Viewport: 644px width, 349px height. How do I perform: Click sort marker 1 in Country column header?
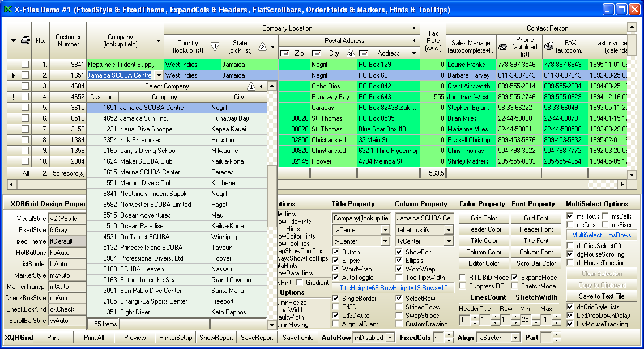pyautogui.click(x=215, y=47)
